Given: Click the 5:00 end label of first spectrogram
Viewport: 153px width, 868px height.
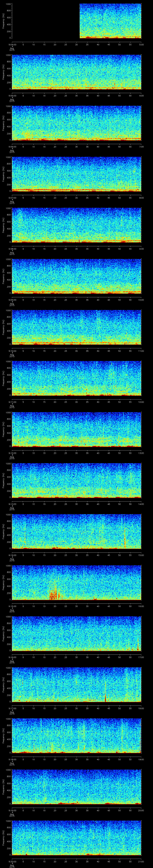Looking at the screenshot, I should 141,44.
